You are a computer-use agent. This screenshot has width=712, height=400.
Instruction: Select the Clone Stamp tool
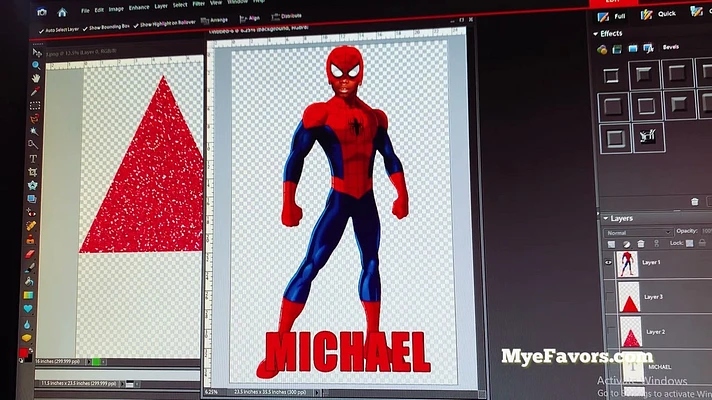(x=30, y=239)
